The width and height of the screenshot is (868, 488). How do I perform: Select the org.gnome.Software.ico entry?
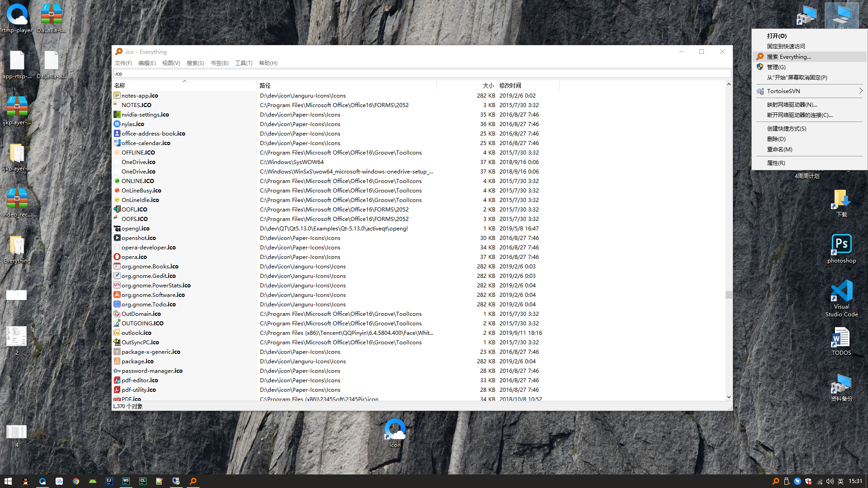click(153, 295)
